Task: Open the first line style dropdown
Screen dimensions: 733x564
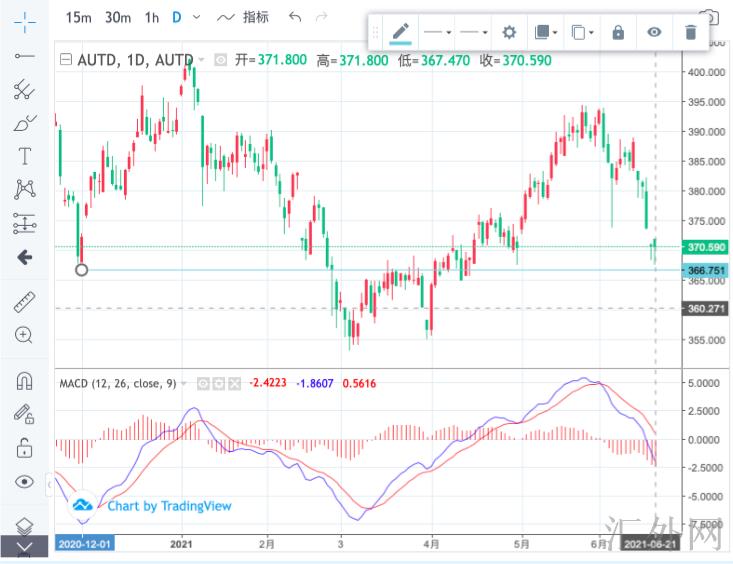Action: (x=437, y=32)
